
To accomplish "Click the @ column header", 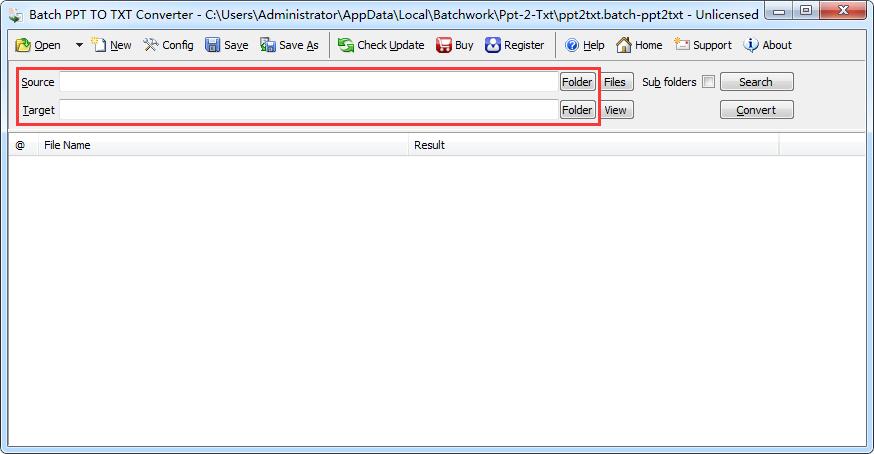I will 23,145.
